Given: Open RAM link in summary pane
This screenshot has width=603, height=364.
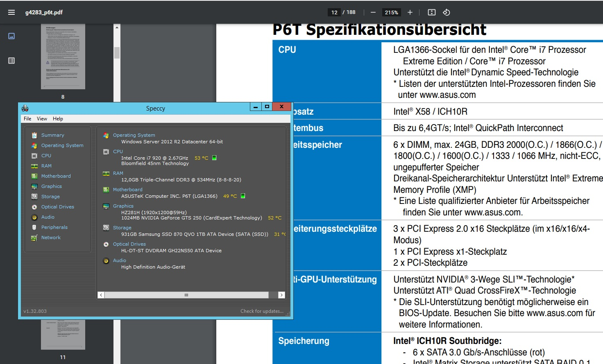Looking at the screenshot, I should [118, 173].
